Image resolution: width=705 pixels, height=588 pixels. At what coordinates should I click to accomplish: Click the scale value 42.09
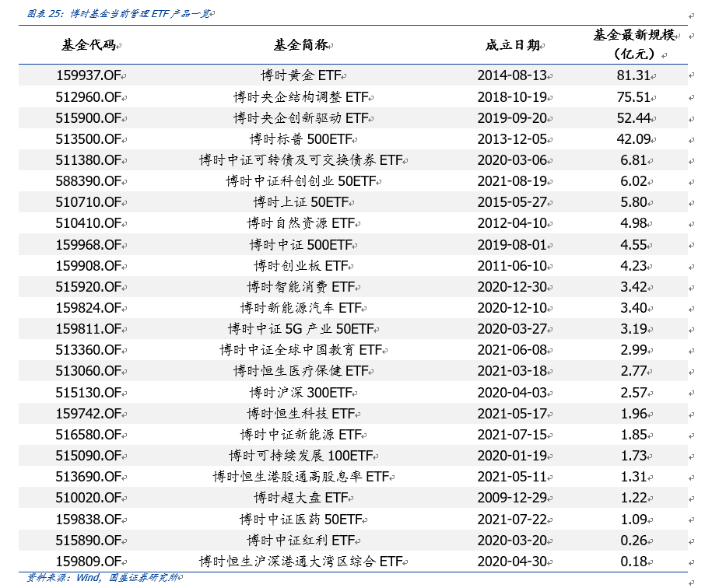[633, 139]
